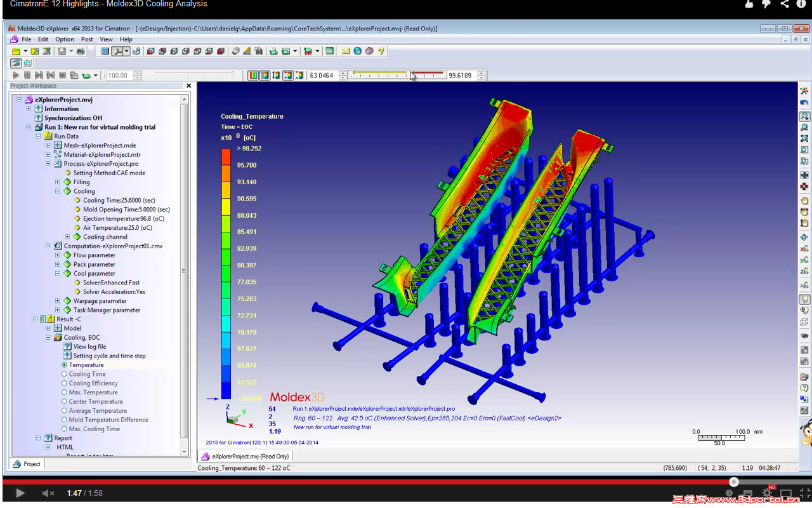This screenshot has height=508, width=812.
Task: Select the Average Temperature radio button
Action: (64, 411)
